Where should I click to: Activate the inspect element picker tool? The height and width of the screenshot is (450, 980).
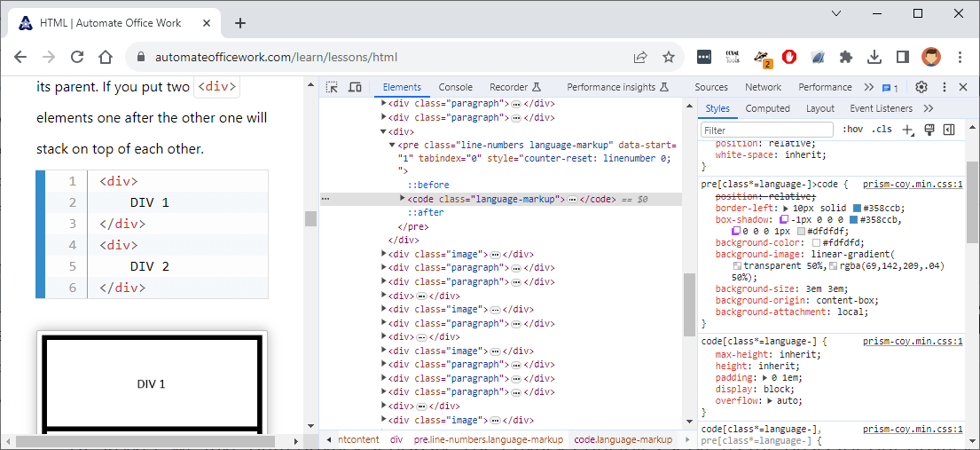332,87
